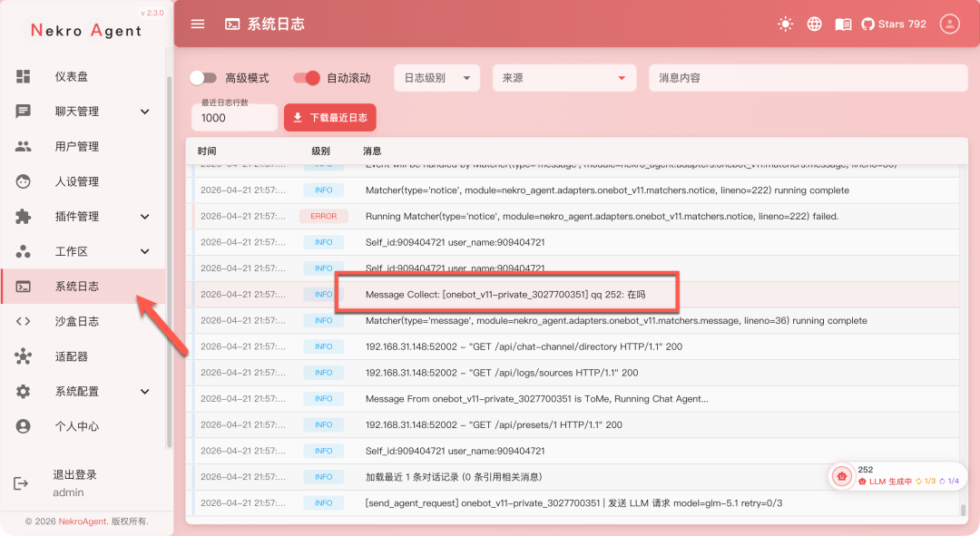Open the documentation book icon
The height and width of the screenshot is (536, 980).
pyautogui.click(x=843, y=24)
